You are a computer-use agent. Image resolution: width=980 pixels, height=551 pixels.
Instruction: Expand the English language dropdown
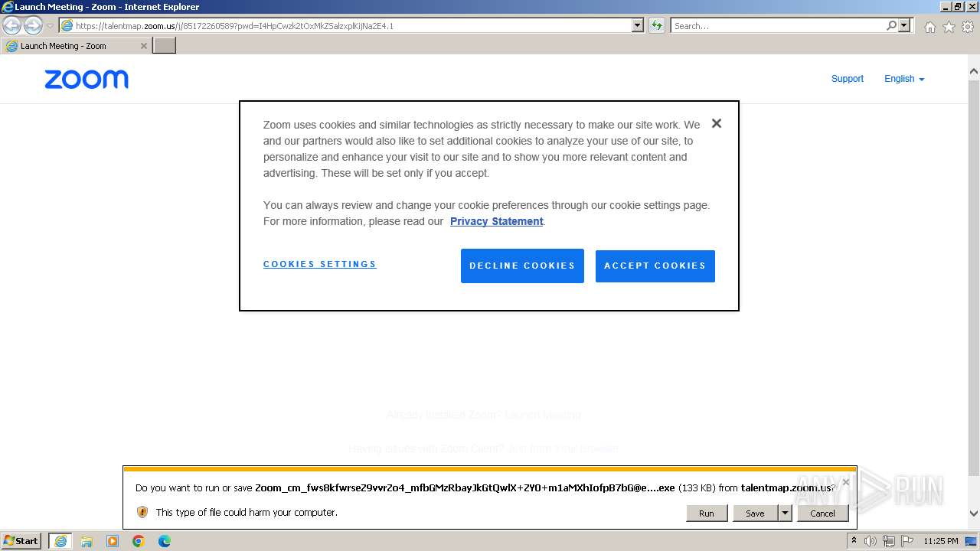904,79
